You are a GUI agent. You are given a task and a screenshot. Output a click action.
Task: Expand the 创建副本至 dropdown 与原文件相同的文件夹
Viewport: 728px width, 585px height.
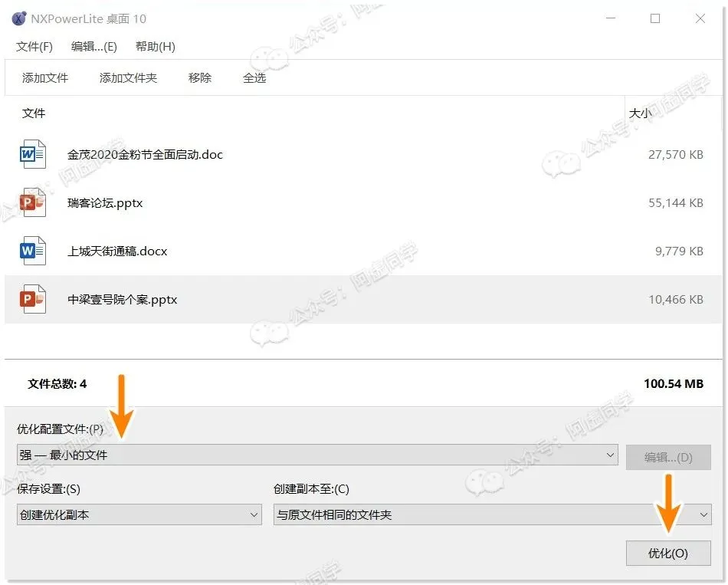tap(492, 514)
